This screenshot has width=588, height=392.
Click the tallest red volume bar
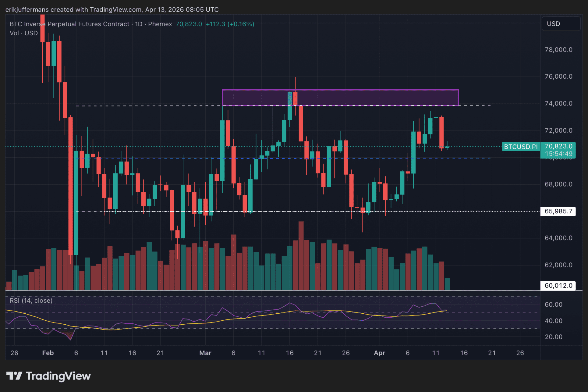coord(301,256)
